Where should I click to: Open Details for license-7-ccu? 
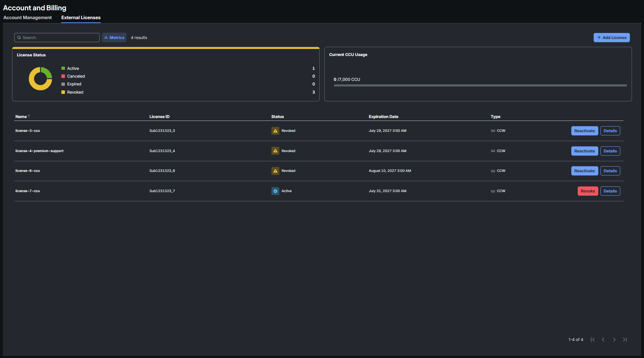[x=610, y=191]
